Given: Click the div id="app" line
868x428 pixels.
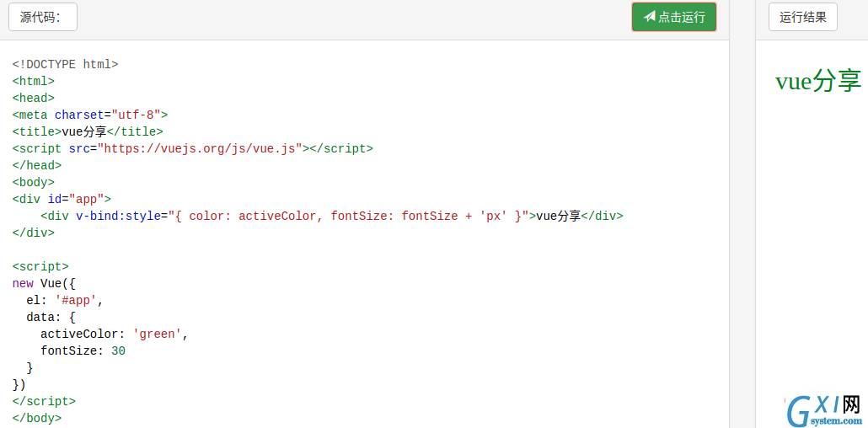Looking at the screenshot, I should pyautogui.click(x=62, y=200).
